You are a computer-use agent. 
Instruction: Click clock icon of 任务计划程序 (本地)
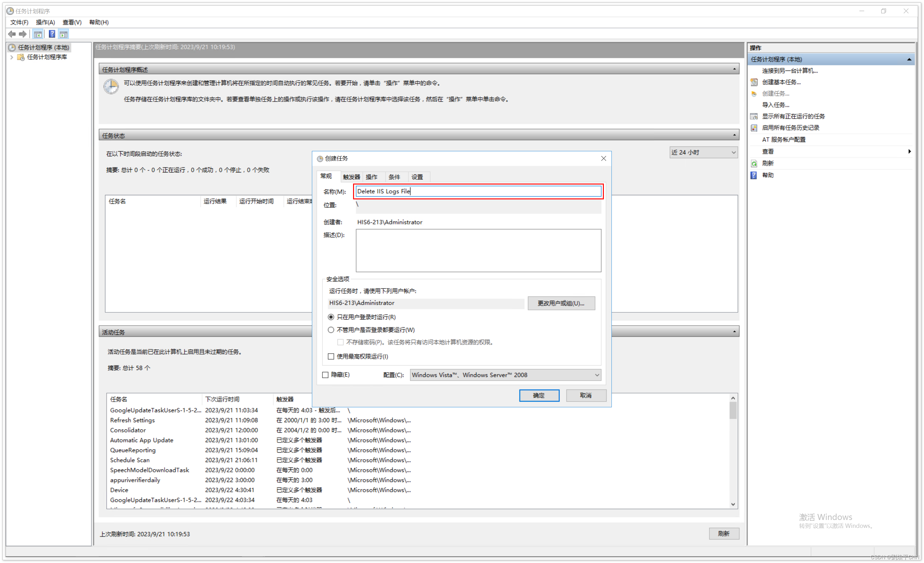pyautogui.click(x=12, y=47)
